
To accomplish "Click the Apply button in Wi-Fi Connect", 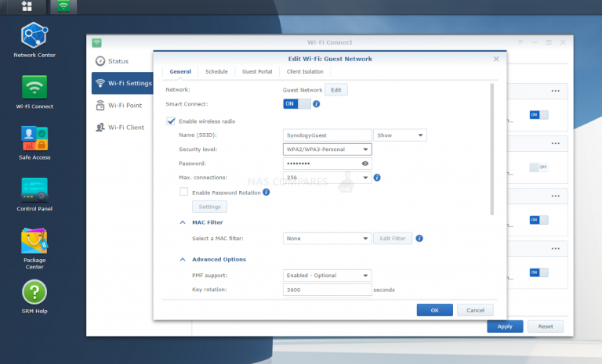I will tap(505, 326).
